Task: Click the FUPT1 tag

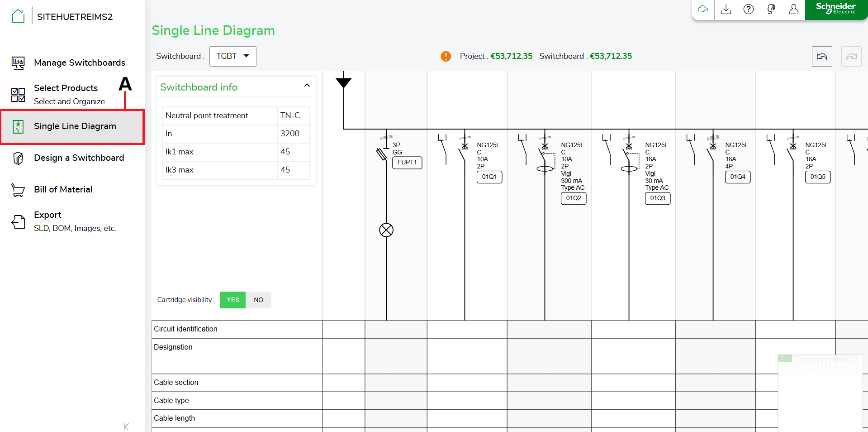Action: coord(407,163)
